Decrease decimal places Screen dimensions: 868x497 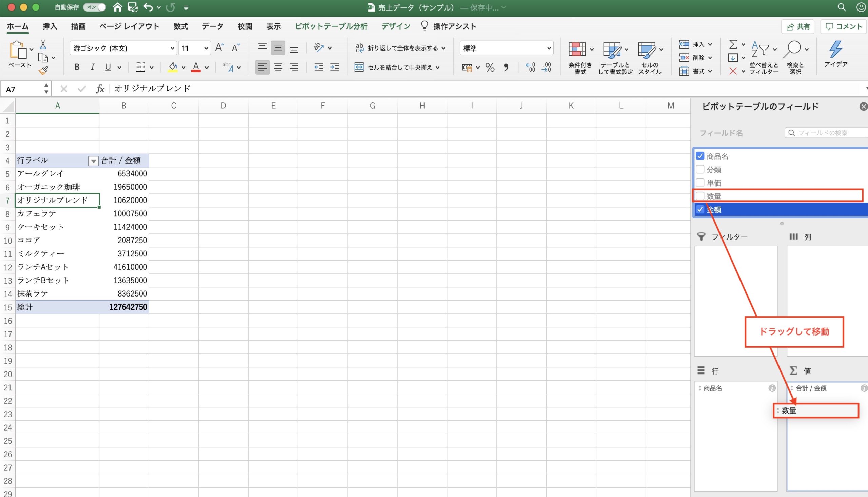coord(547,67)
